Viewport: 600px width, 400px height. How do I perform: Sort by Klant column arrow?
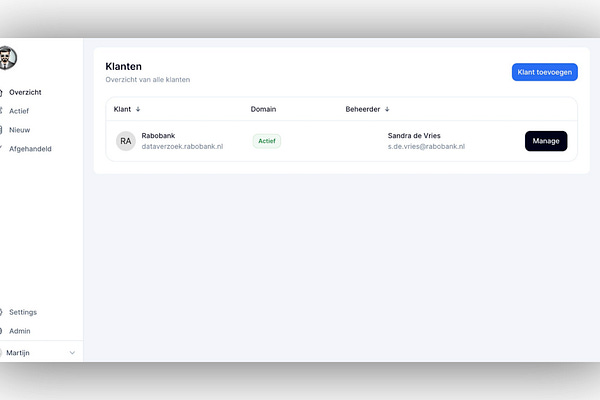pyautogui.click(x=138, y=109)
